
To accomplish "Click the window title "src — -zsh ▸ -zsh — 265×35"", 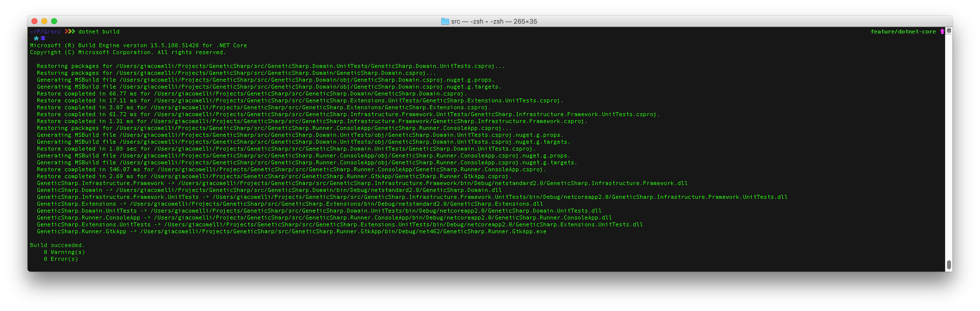I will 494,21.
